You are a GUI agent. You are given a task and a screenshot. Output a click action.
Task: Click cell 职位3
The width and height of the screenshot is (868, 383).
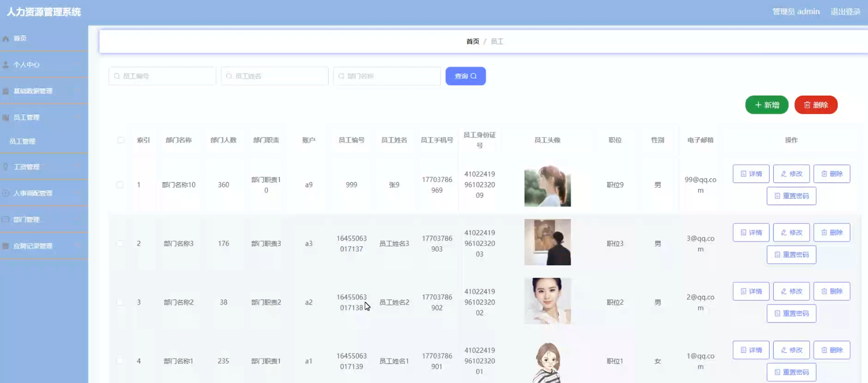click(615, 244)
